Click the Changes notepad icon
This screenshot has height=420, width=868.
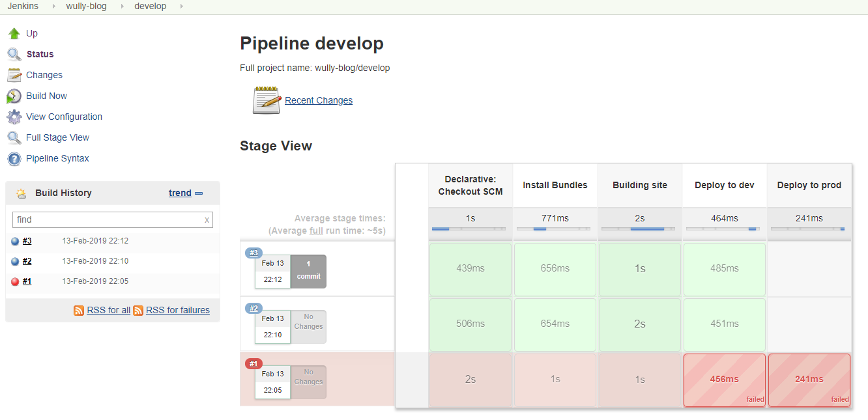tap(14, 75)
